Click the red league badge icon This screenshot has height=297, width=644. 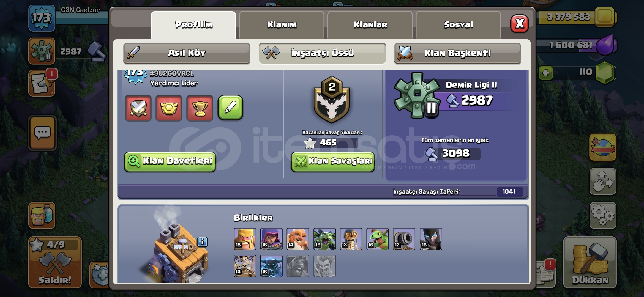(x=169, y=108)
